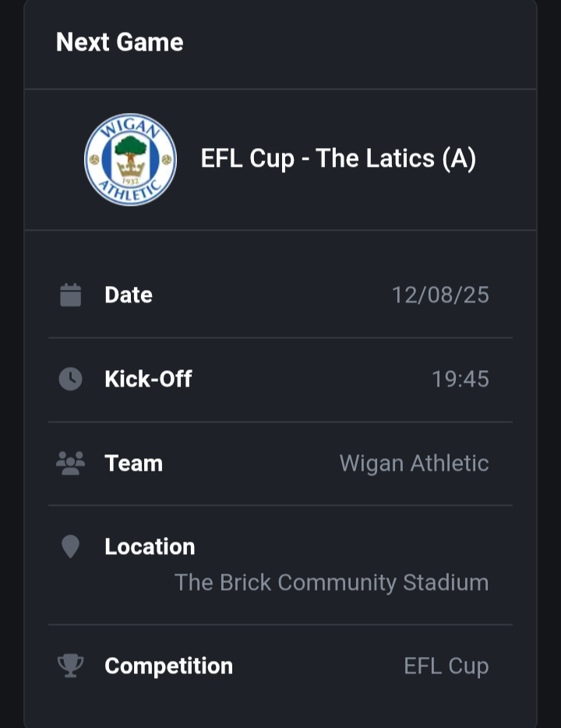Screen dimensions: 561x728
Task: Click the clock icon beside Kick-Off
Action: (x=71, y=379)
